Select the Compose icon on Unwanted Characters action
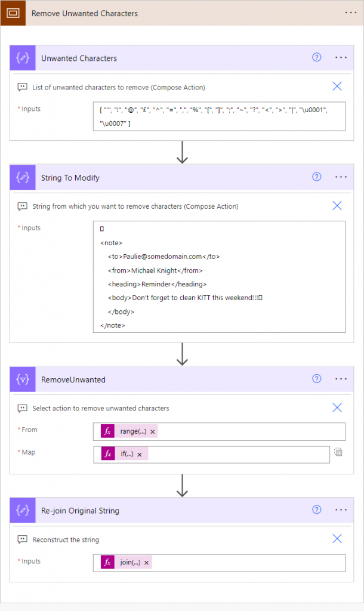 pos(22,57)
